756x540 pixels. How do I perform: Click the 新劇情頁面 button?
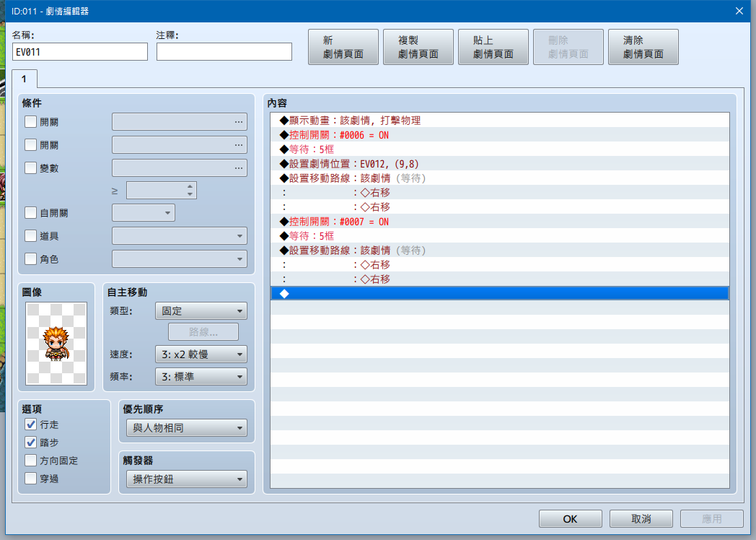pyautogui.click(x=343, y=47)
